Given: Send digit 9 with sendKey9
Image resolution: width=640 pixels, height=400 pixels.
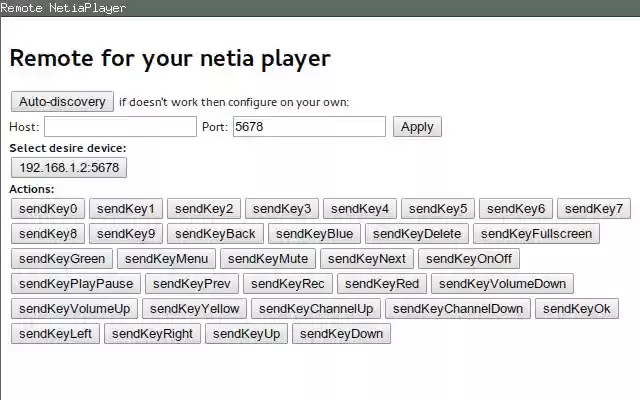Looking at the screenshot, I should 126,233.
